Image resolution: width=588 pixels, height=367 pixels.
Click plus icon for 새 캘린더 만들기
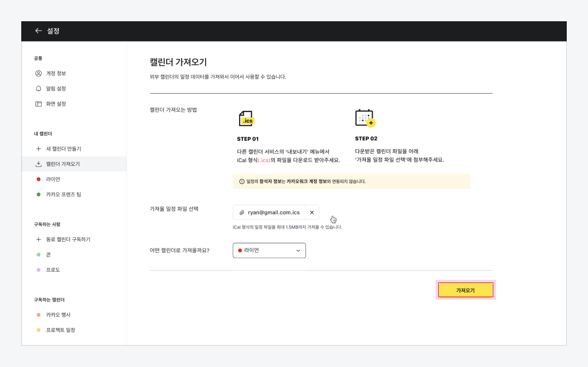(39, 149)
